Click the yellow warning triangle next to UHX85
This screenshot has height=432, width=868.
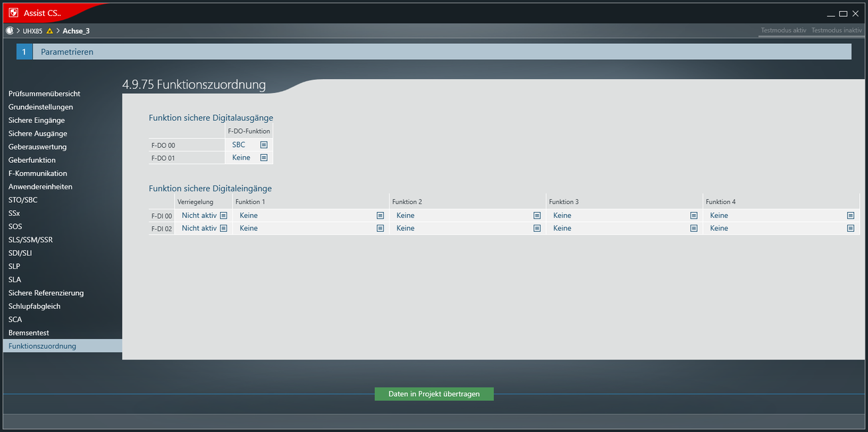(50, 31)
